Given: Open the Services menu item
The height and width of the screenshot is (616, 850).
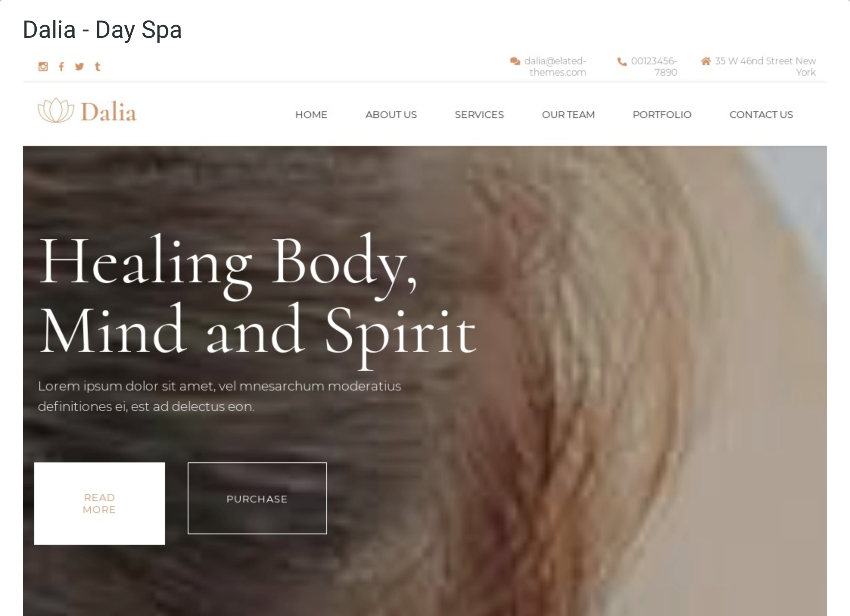Looking at the screenshot, I should coord(479,115).
